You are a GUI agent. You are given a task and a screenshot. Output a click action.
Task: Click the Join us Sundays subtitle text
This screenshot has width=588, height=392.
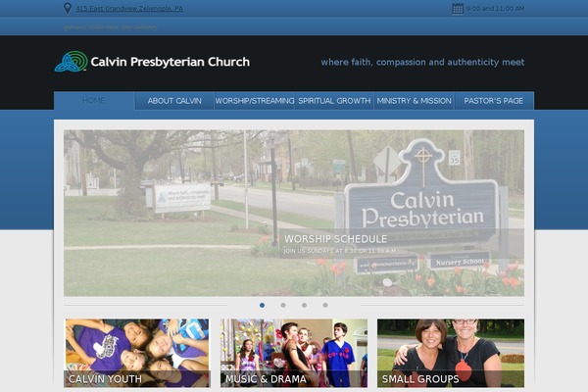pyautogui.click(x=340, y=251)
